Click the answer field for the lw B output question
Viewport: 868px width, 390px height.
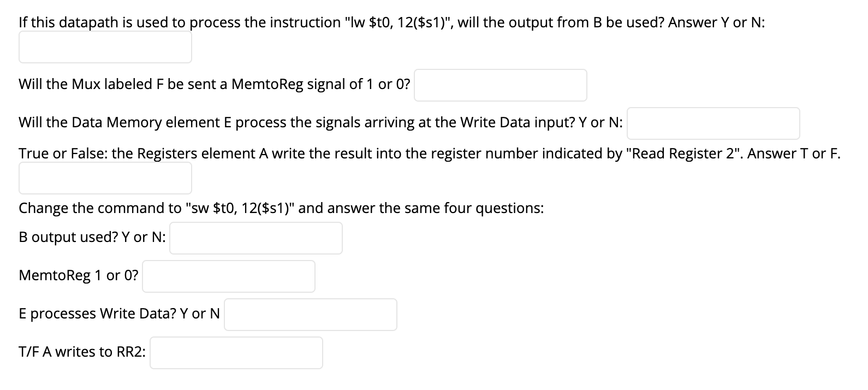(105, 47)
